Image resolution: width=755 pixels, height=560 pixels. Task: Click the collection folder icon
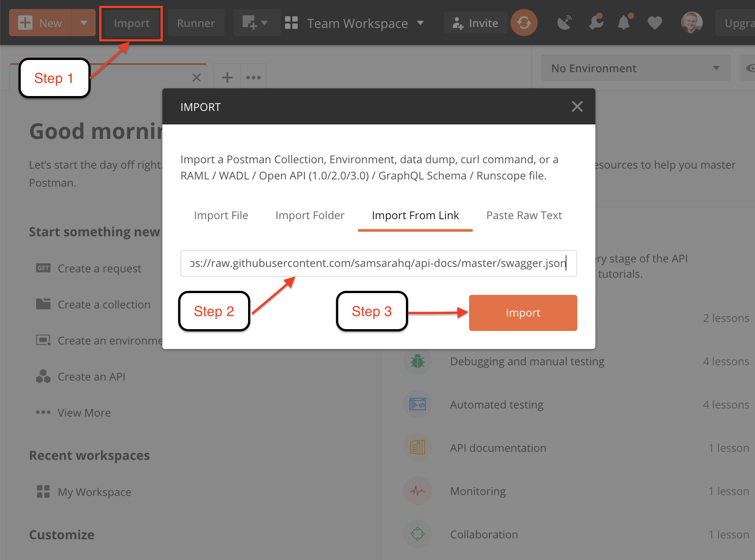[x=43, y=304]
